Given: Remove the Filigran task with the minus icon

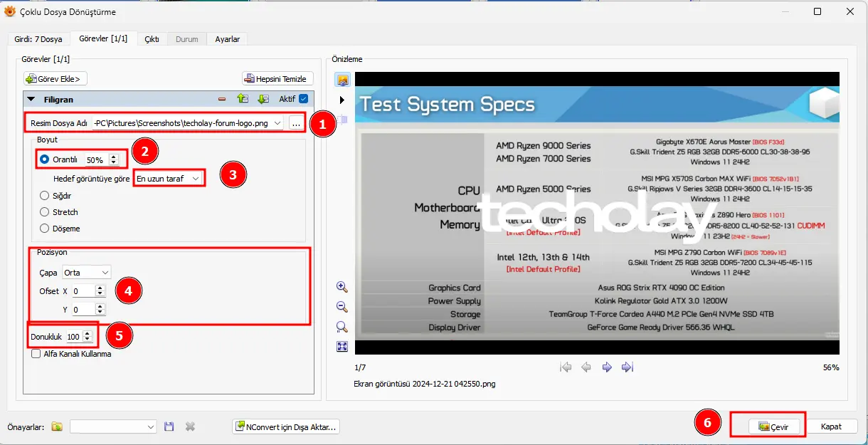Looking at the screenshot, I should [x=222, y=100].
